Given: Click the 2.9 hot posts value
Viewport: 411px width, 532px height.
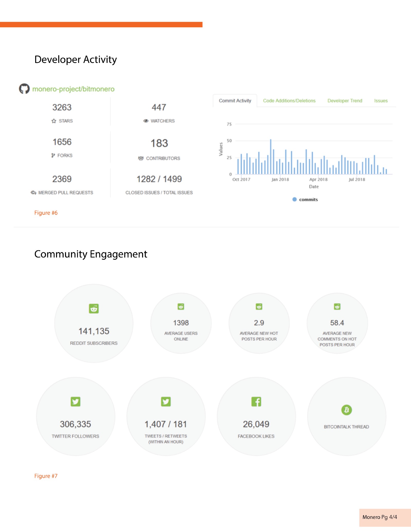Looking at the screenshot, I should (259, 323).
